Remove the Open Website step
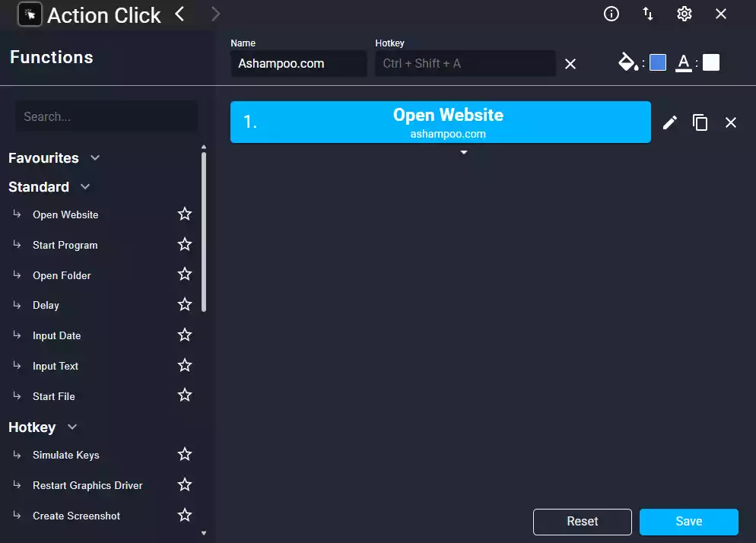756x543 pixels. pyautogui.click(x=731, y=122)
